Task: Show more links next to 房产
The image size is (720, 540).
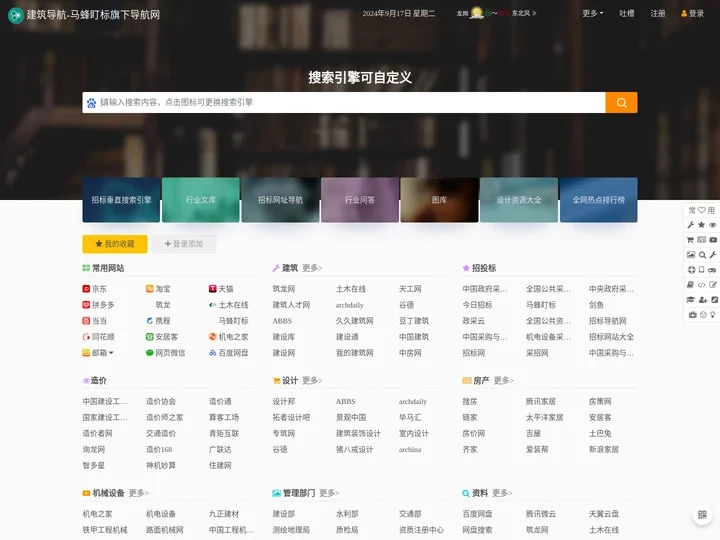Action: click(504, 380)
